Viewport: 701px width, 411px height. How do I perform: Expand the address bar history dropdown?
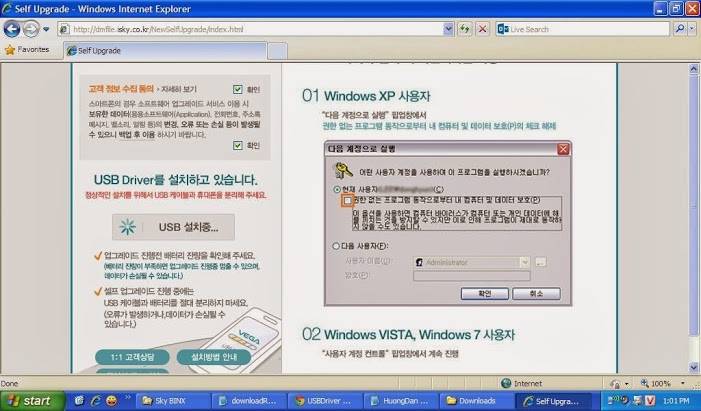(448, 29)
